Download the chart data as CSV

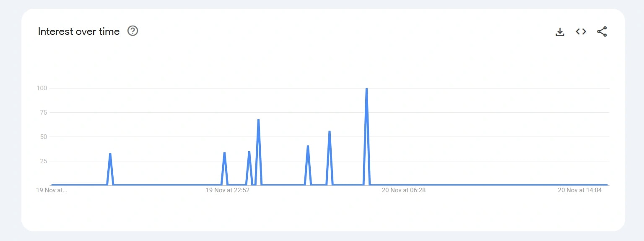[560, 31]
